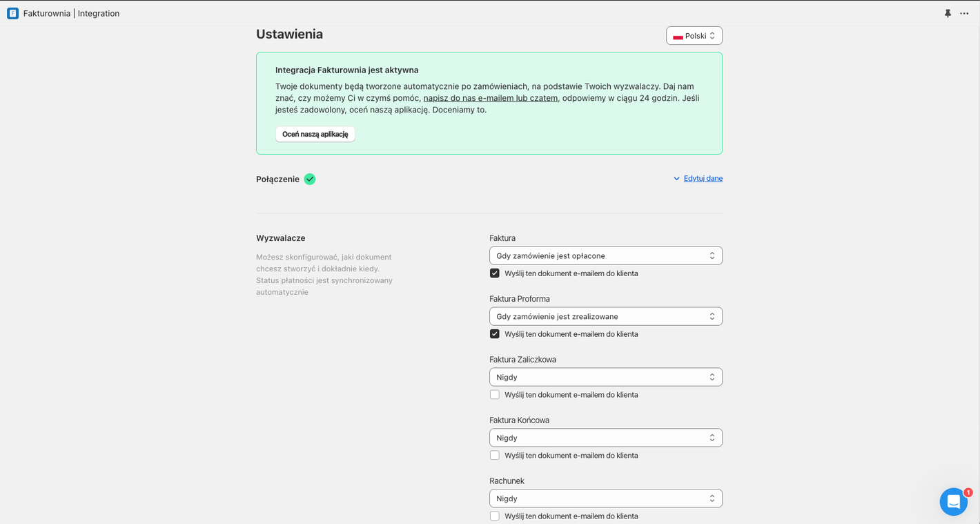980x524 pixels.
Task: Click the Oceń naszą aplikację button
Action: [315, 134]
